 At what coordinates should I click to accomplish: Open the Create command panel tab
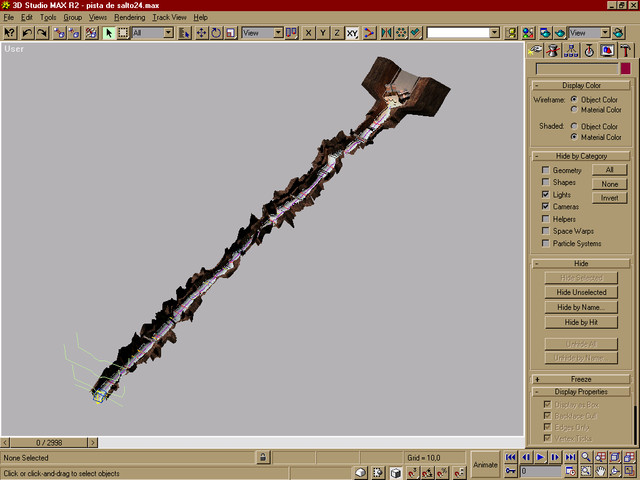pyautogui.click(x=535, y=51)
